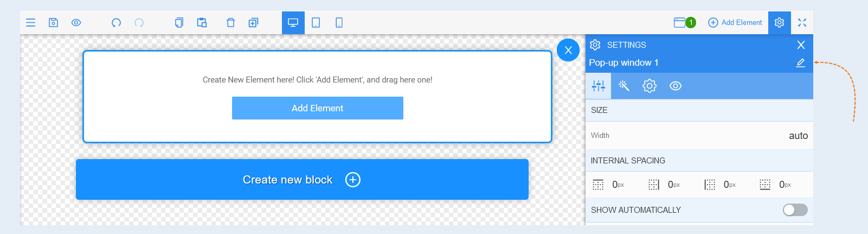
Task: Click the preview eye icon in toolbar
Action: (76, 23)
